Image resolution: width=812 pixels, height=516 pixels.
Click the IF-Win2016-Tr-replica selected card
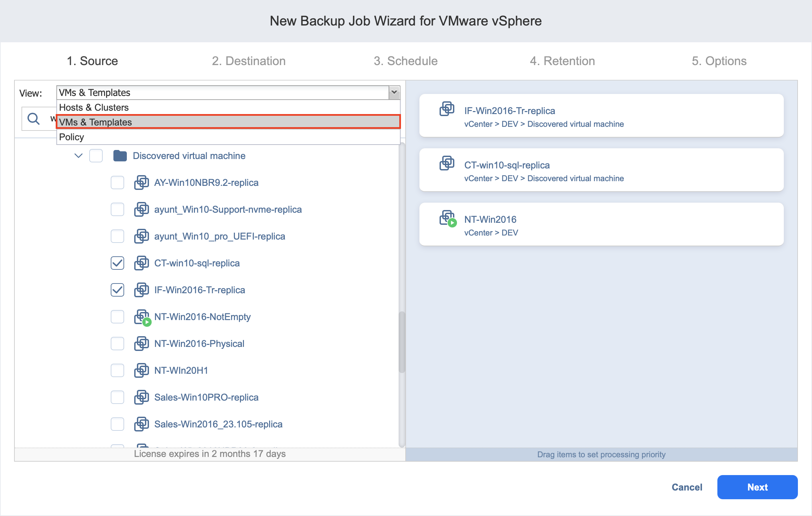pyautogui.click(x=601, y=115)
